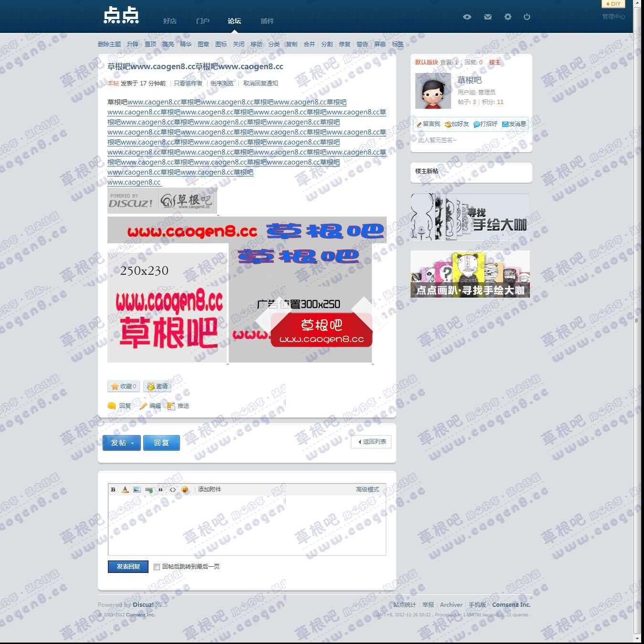
Task: Insert a hyperlink in the reply editor
Action: (149, 489)
